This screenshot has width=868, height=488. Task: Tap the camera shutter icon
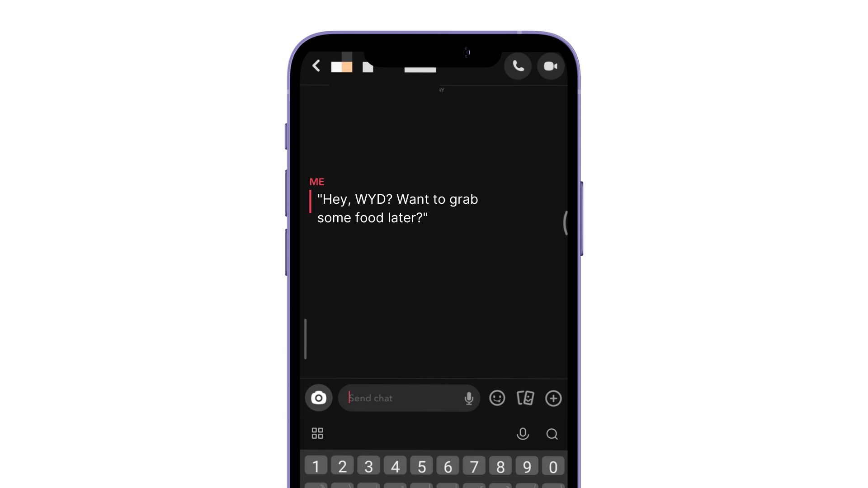pyautogui.click(x=318, y=398)
